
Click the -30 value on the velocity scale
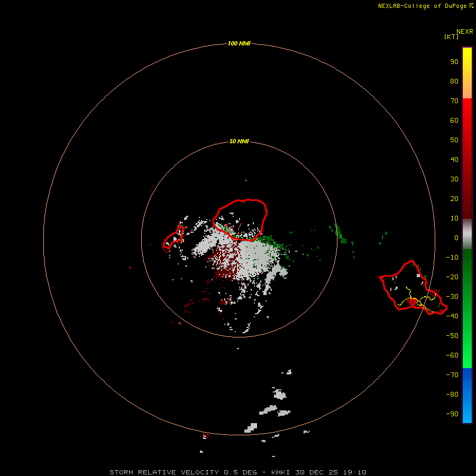coord(452,297)
